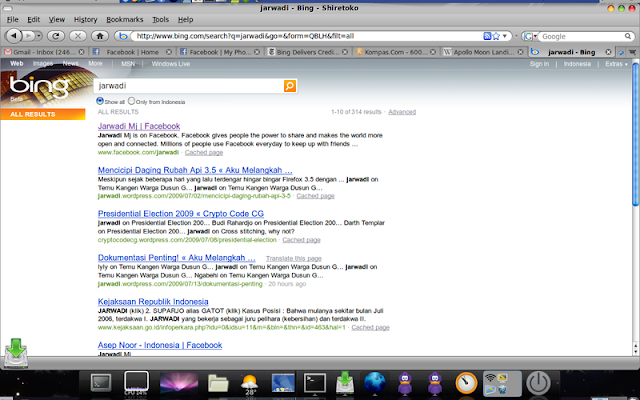Click the CPU monitor dock icon
The image size is (640, 400).
(136, 383)
